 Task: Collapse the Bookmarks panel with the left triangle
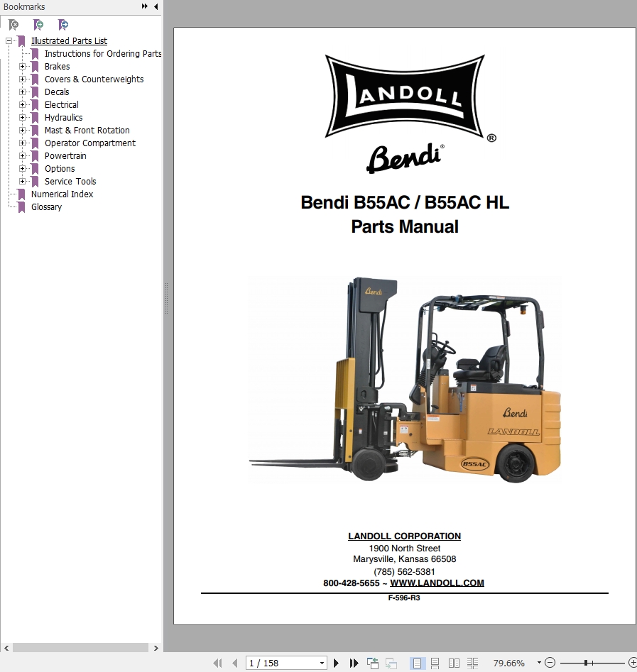156,6
